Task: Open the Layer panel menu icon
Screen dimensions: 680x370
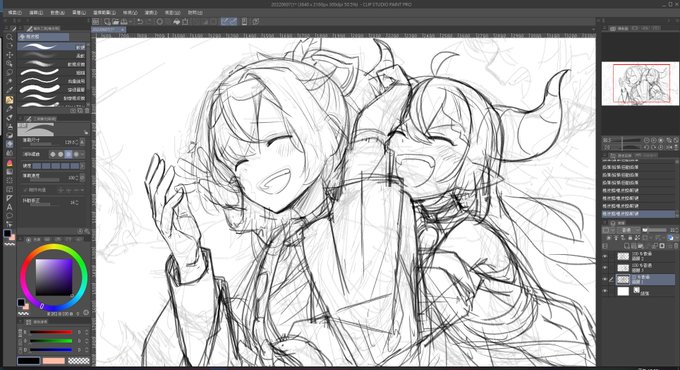Action: pos(605,223)
